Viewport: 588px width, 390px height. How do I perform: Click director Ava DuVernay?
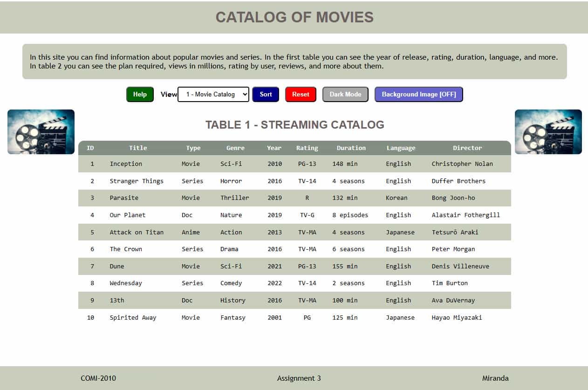pyautogui.click(x=453, y=300)
